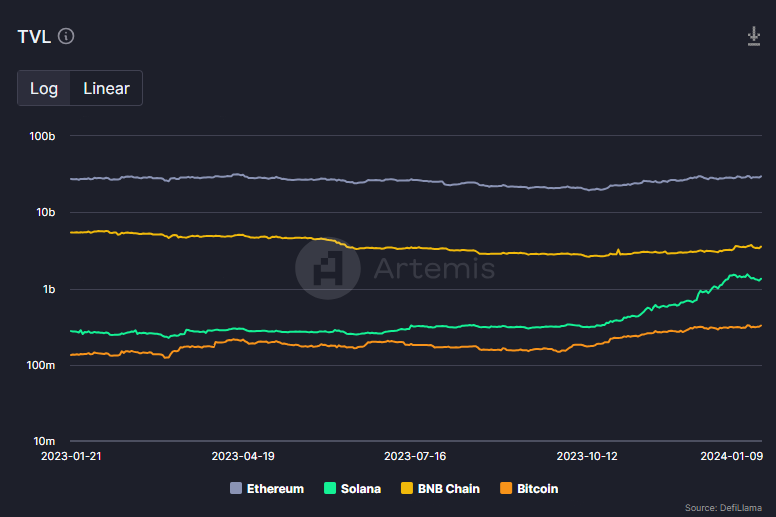The image size is (776, 517).
Task: Click the 2023-07-16 date label
Action: pyautogui.click(x=415, y=456)
